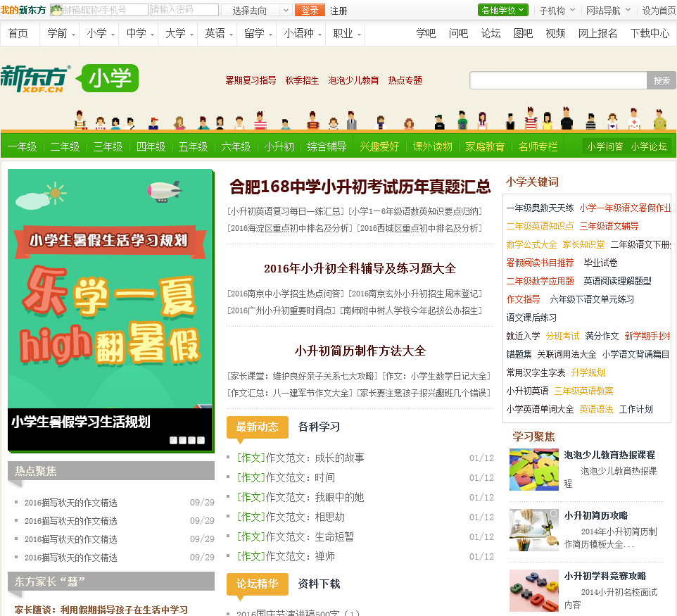Open the 泡泡少儿教育热报课程 thumbnail image
This screenshot has width=677, height=616.
534,470
